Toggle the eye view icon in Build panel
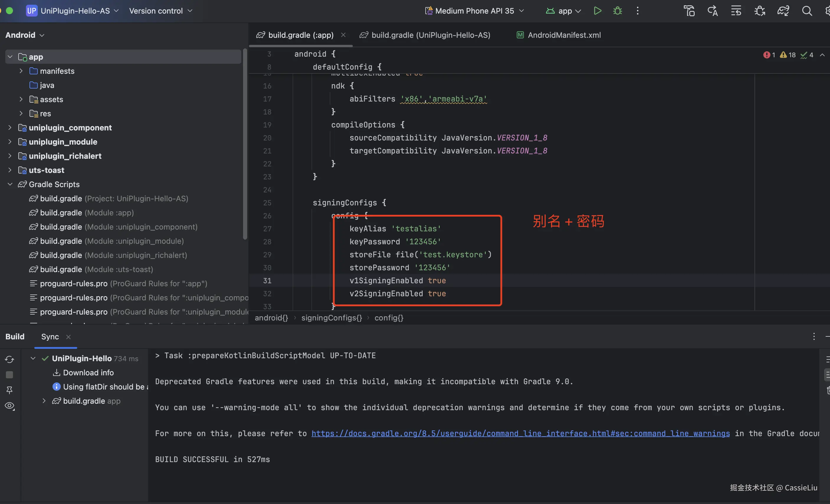The height and width of the screenshot is (504, 830). (9, 406)
